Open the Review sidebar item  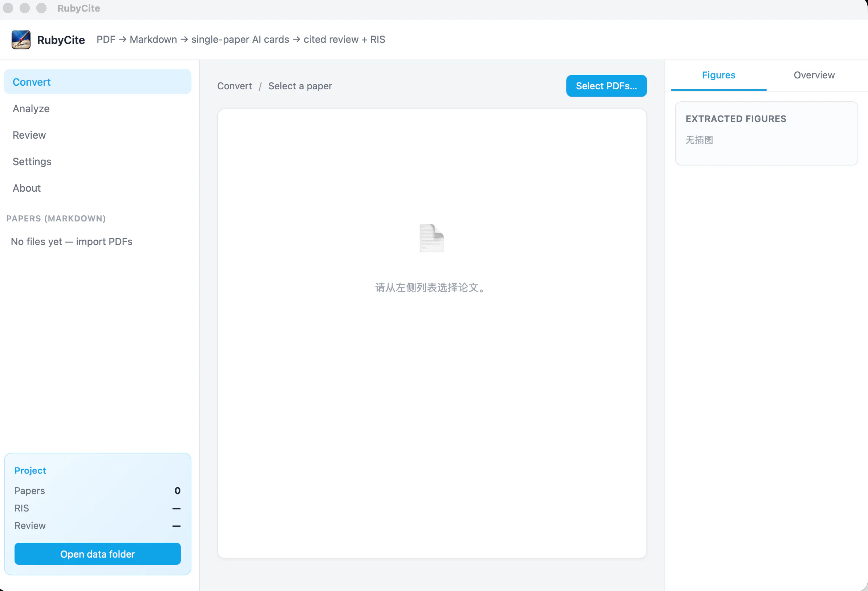pyautogui.click(x=97, y=135)
